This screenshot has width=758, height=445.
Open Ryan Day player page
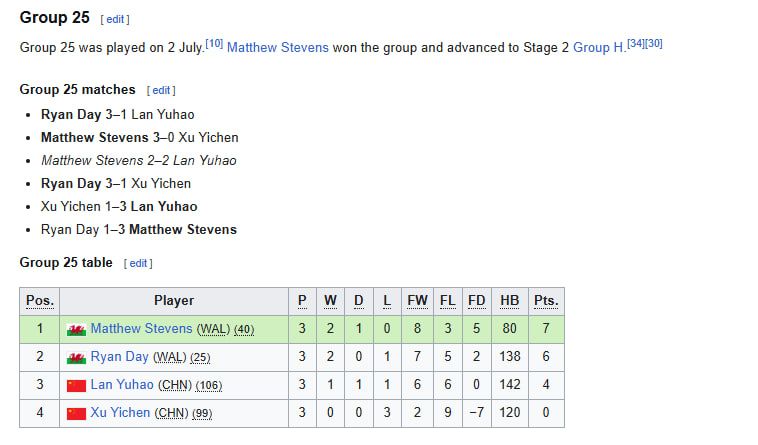[x=119, y=357]
